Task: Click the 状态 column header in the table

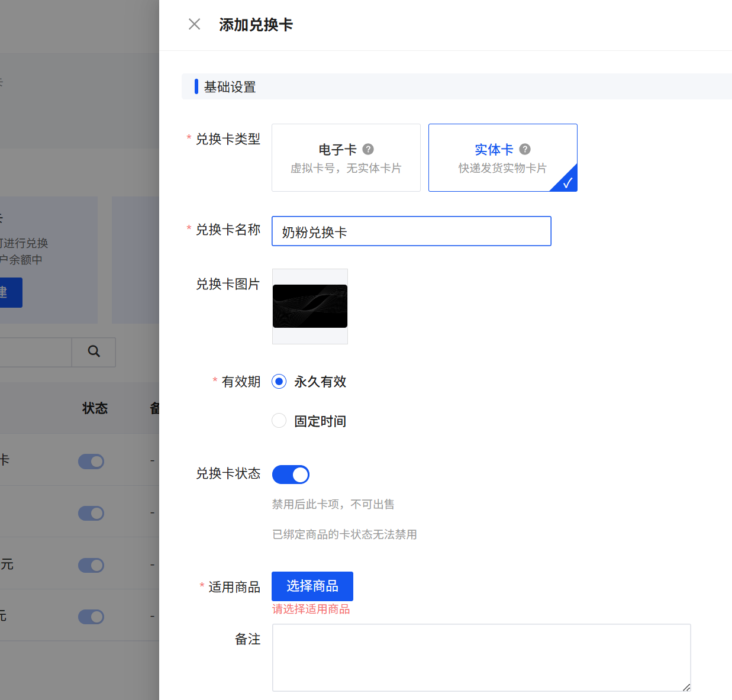Action: click(x=95, y=408)
